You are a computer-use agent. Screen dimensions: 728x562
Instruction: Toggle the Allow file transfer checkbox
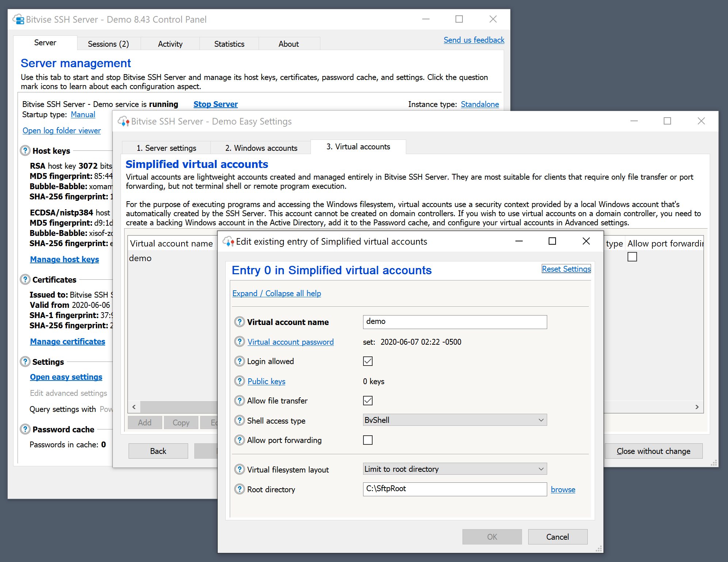[367, 401]
